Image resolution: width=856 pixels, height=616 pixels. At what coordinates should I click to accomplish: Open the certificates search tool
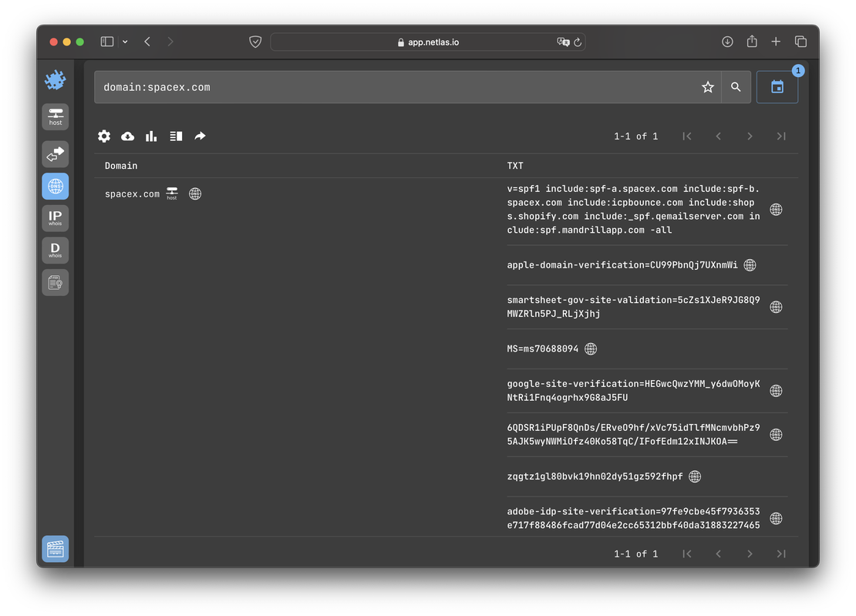click(x=55, y=282)
